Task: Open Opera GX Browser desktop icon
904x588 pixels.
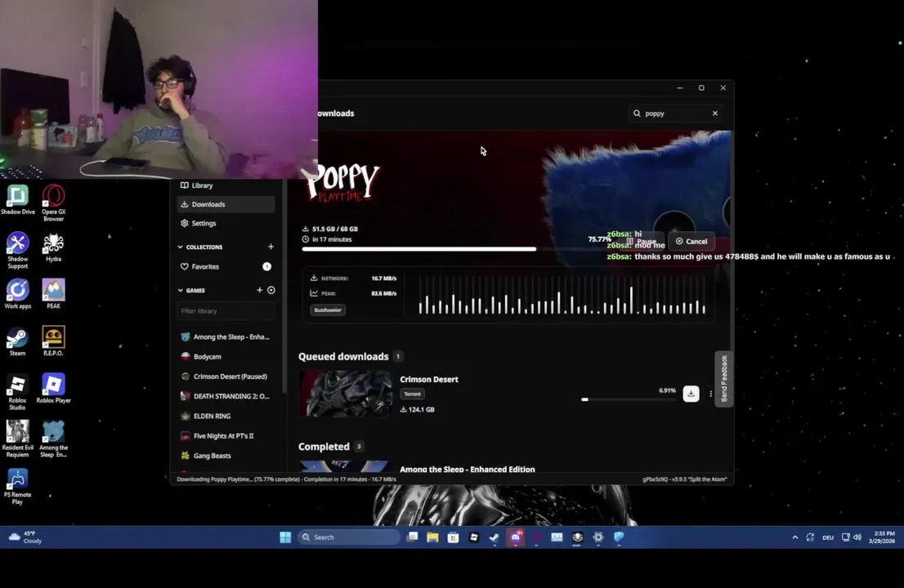Action: (x=53, y=203)
